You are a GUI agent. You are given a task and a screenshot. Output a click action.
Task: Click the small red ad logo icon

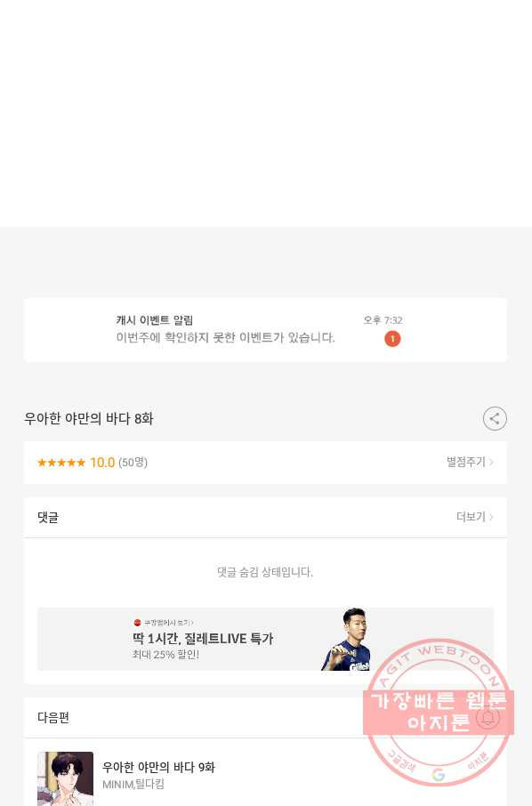coord(137,623)
